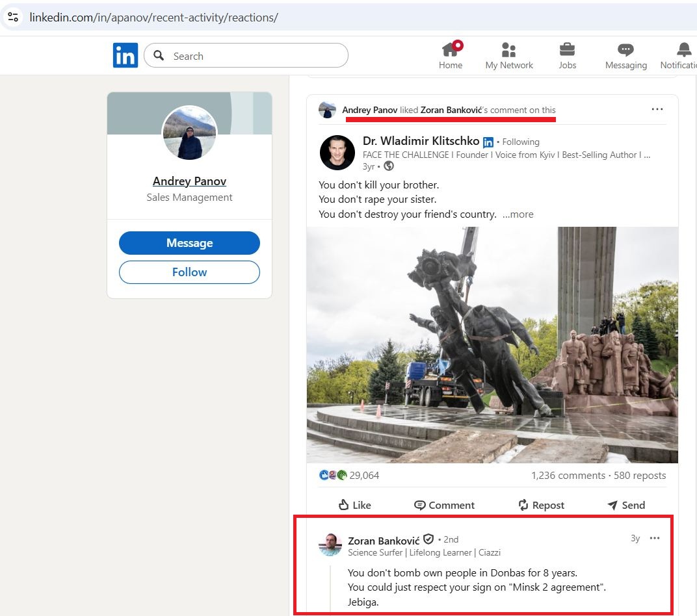Open Zoran Banković comment options menu

pos(655,538)
